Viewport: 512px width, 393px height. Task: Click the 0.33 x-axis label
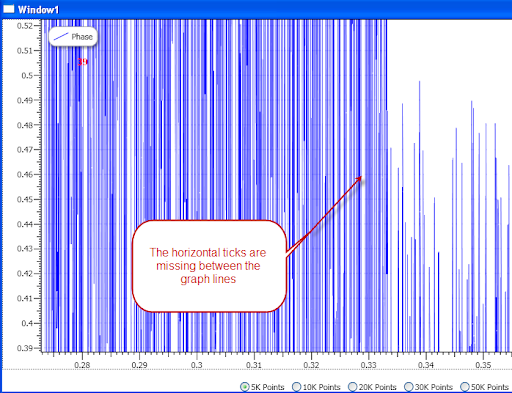click(x=369, y=365)
